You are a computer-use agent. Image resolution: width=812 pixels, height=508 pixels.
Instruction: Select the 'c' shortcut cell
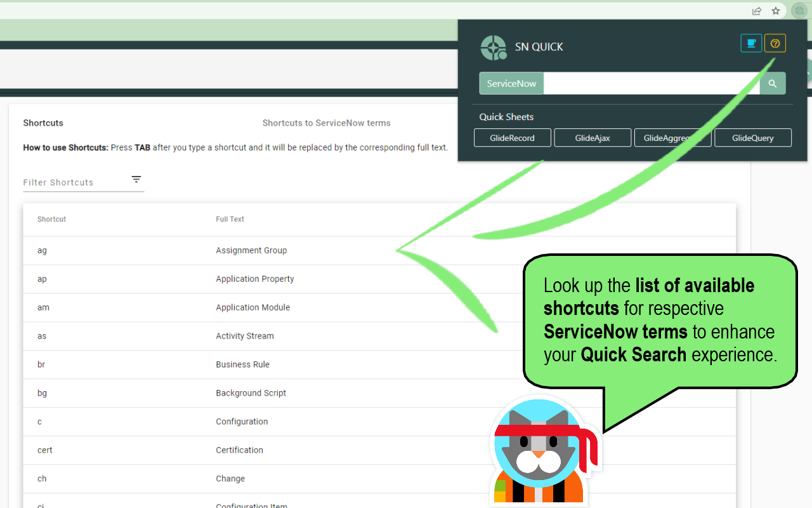click(39, 422)
